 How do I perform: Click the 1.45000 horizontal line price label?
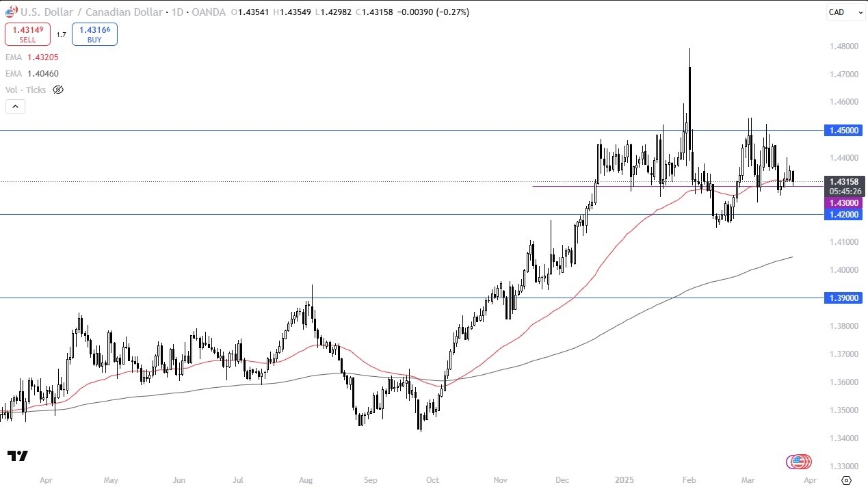tap(843, 130)
